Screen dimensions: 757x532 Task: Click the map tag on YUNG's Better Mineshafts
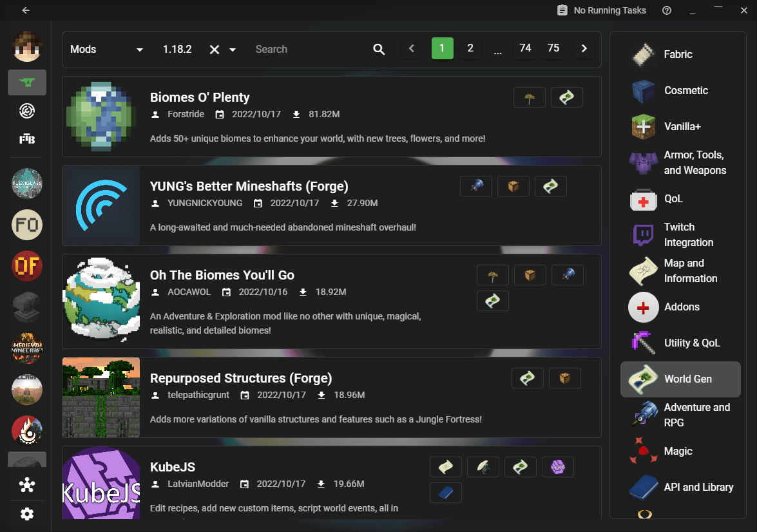pyautogui.click(x=551, y=186)
